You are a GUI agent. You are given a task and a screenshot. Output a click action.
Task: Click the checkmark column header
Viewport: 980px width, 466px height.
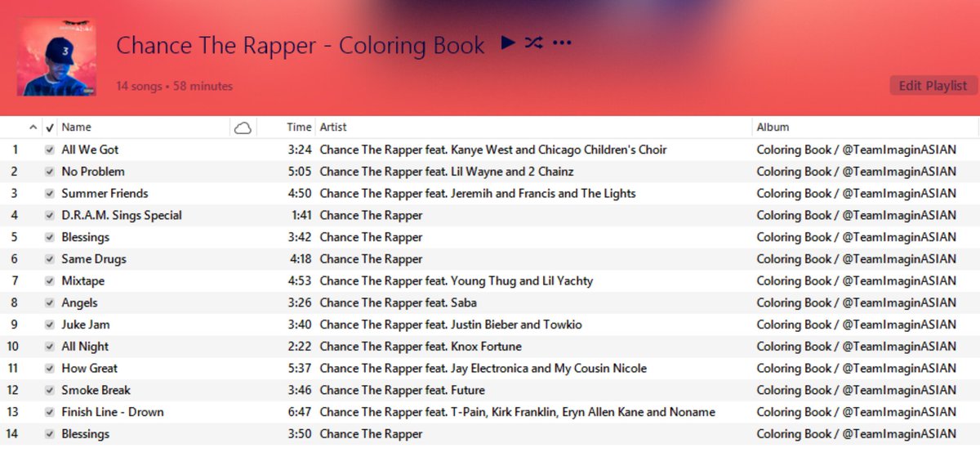coord(50,128)
